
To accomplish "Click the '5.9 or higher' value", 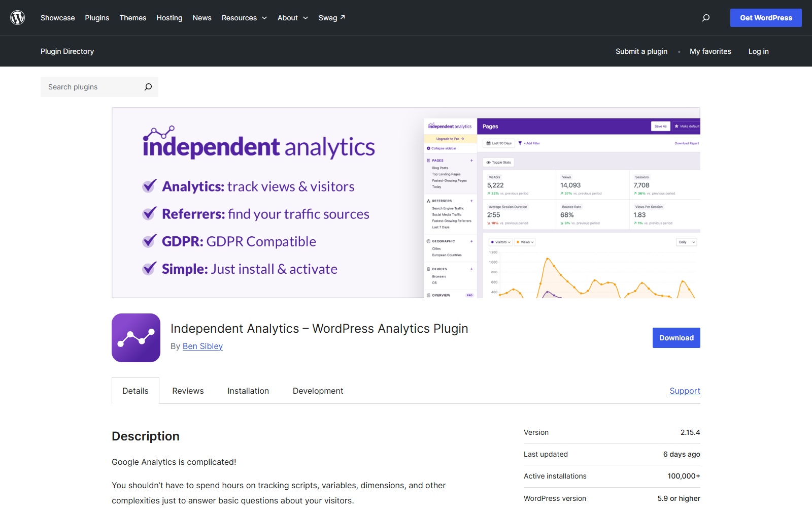I will click(x=679, y=498).
